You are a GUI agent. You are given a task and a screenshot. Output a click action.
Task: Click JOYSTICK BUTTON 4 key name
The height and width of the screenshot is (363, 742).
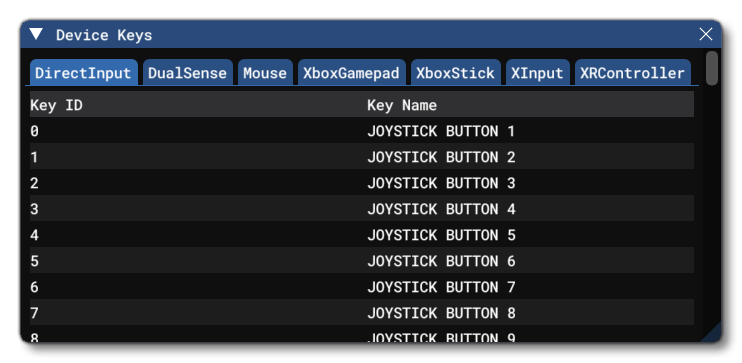(x=441, y=209)
